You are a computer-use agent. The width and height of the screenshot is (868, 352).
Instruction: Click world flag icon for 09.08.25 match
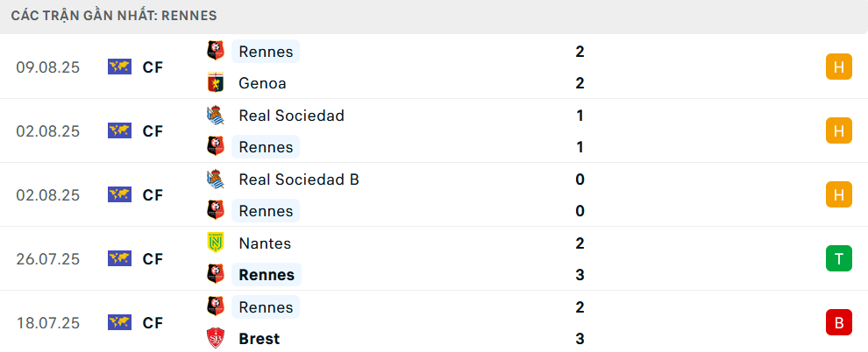(x=119, y=67)
